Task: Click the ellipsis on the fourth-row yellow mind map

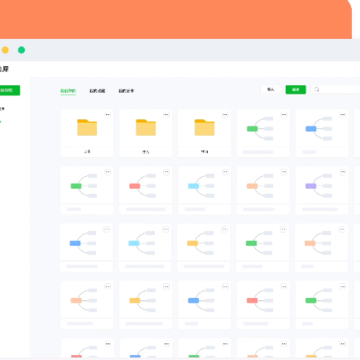Action: pos(166,286)
